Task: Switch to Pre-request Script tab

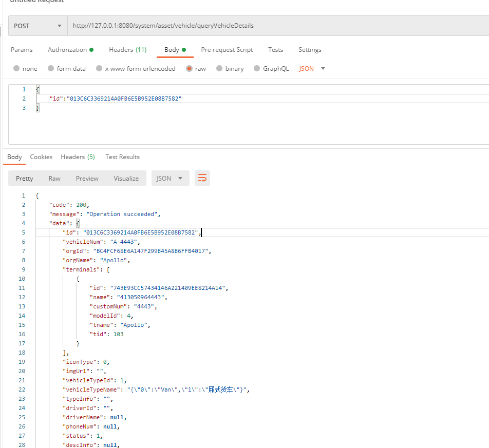Action: point(227,50)
